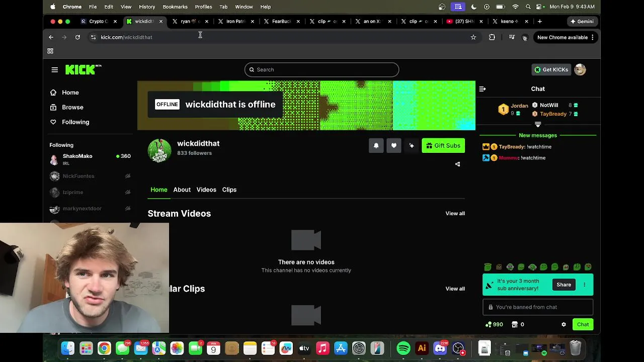Viewport: 644px width, 362px height.
Task: Click the green KICKs balance 990
Action: 494,325
